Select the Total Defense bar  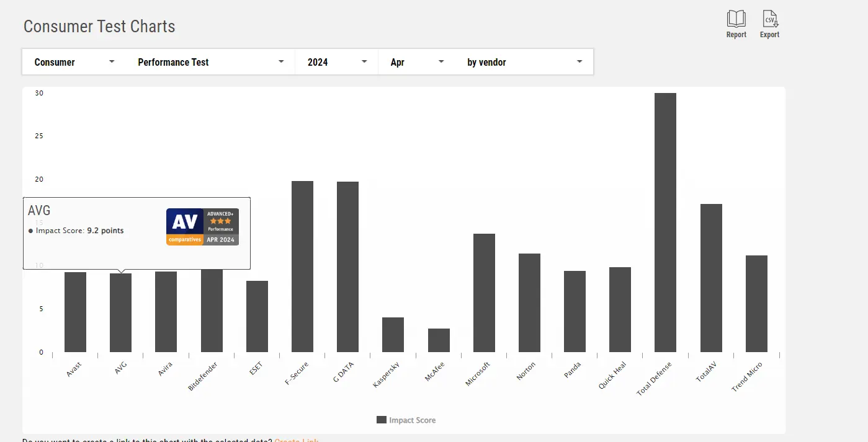click(x=665, y=223)
